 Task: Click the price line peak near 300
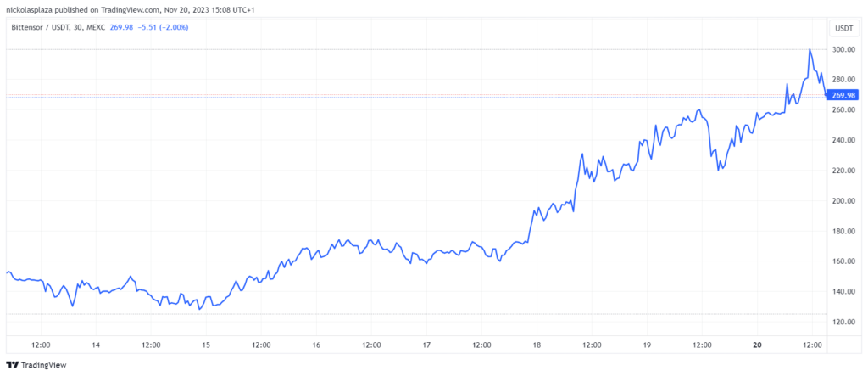click(810, 49)
